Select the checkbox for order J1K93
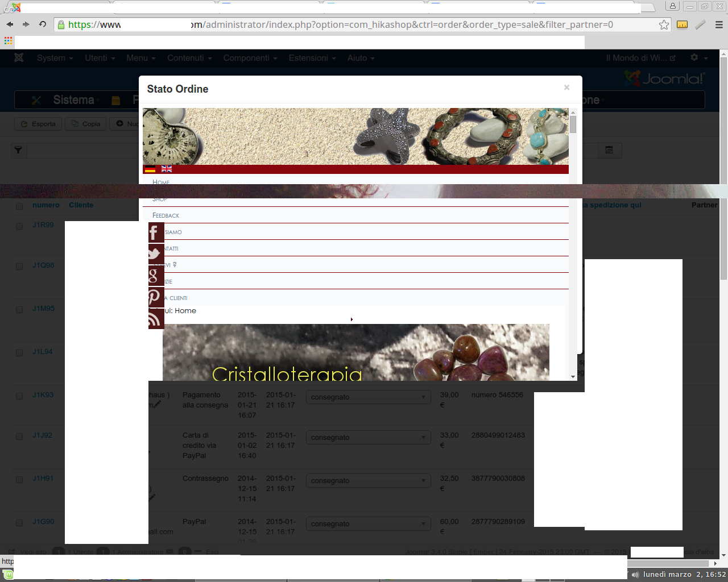Viewport: 728px width, 582px height. [x=19, y=396]
